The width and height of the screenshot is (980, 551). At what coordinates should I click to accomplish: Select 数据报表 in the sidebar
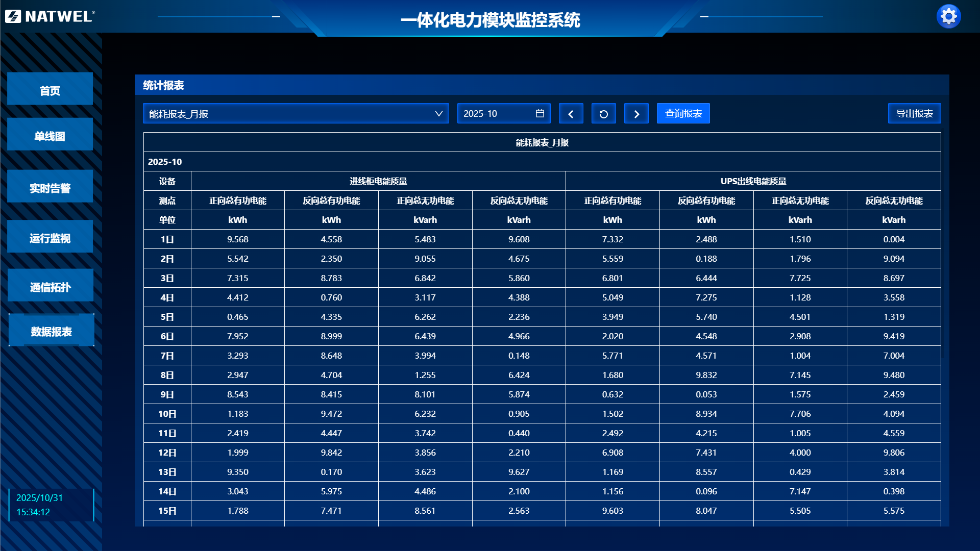point(51,332)
